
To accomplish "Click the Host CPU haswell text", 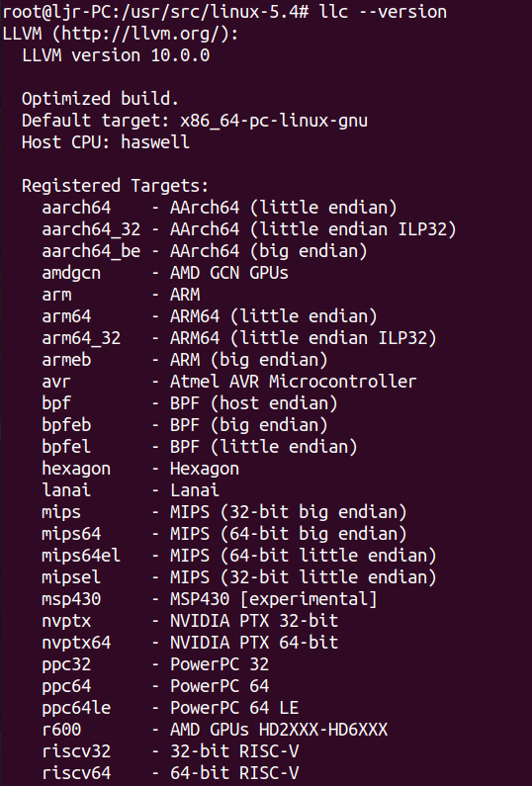I will [x=106, y=142].
